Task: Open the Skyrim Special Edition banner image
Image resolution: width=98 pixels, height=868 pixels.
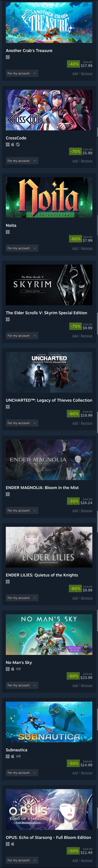Action: click(x=49, y=285)
